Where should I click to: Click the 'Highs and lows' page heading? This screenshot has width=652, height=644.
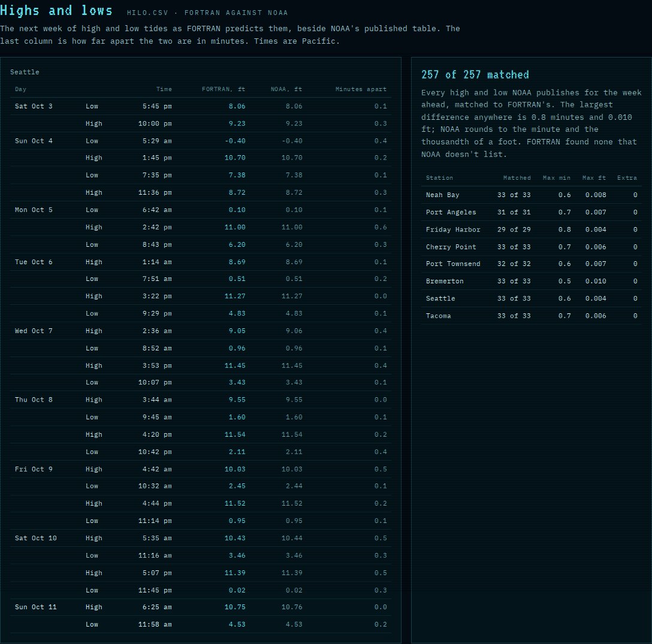click(56, 10)
